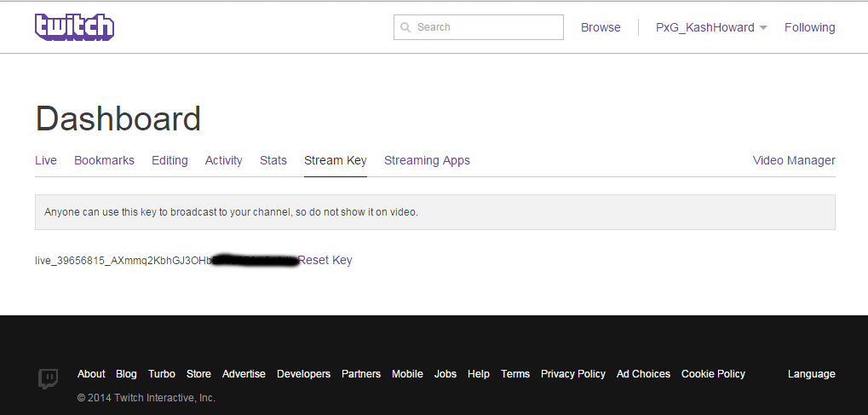Switch to the Bookmarks tab
The height and width of the screenshot is (415, 868).
point(104,160)
